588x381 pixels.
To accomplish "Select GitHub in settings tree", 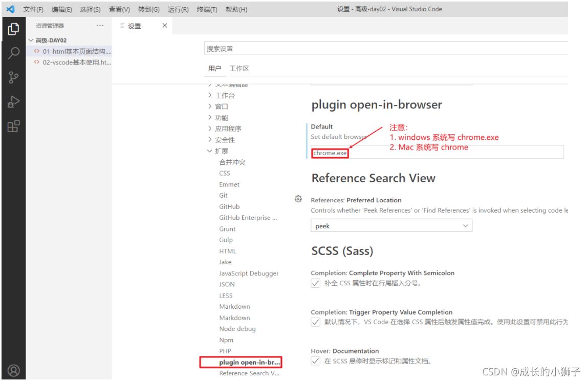I will [229, 206].
